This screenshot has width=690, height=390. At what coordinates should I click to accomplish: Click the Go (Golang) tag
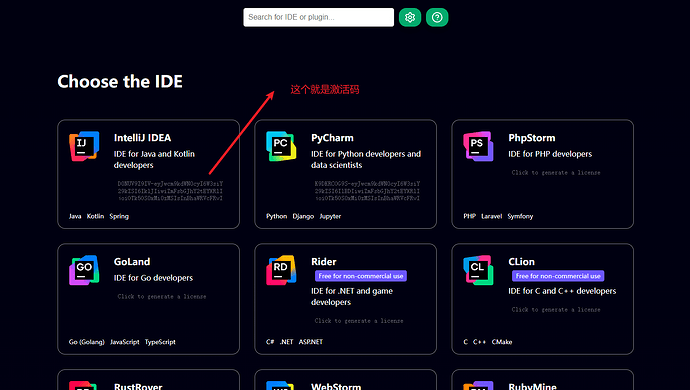click(87, 342)
